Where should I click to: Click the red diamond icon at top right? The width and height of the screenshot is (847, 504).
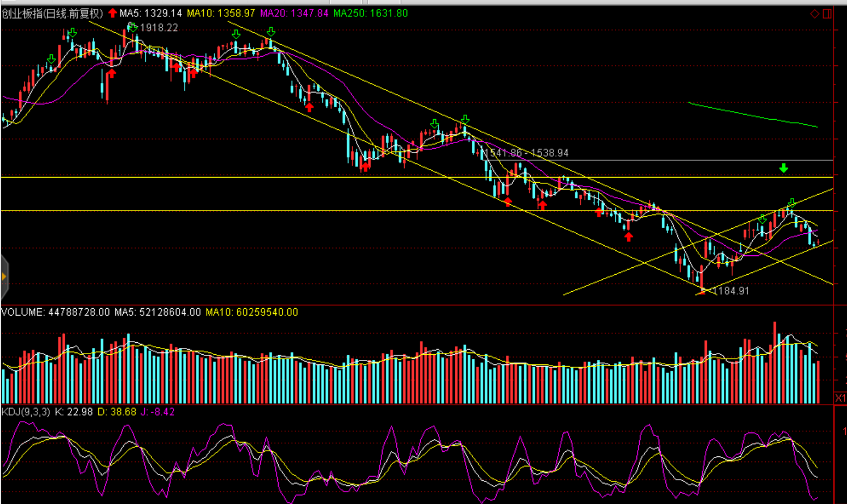pyautogui.click(x=814, y=14)
